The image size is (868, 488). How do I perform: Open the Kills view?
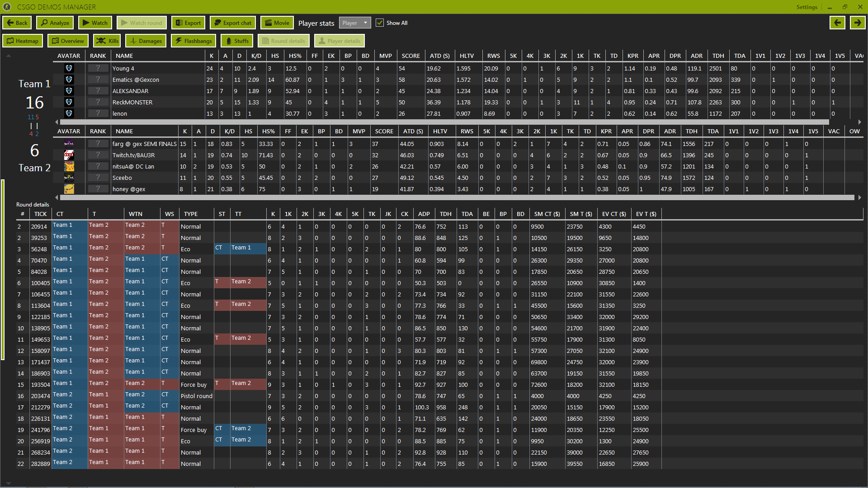(x=107, y=41)
